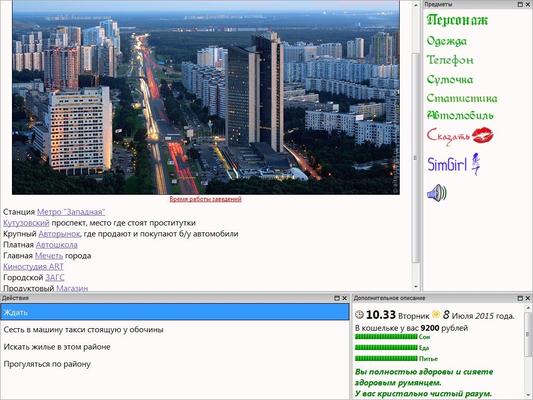The image size is (533, 400).
Task: Open the Киностудия ART link
Action: coord(33,266)
